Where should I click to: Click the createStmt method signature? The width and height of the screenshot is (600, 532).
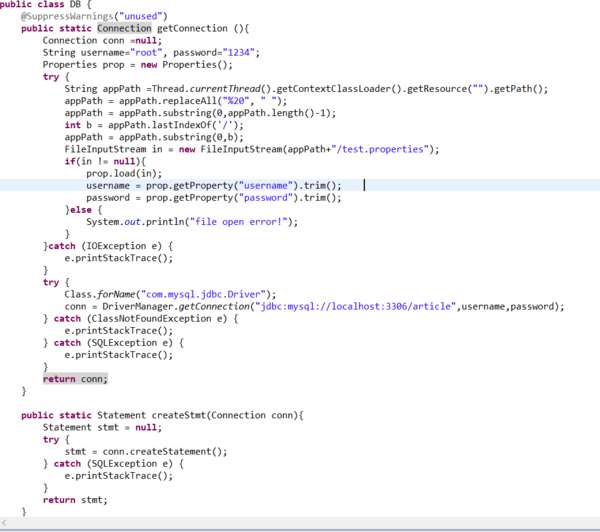tap(162, 416)
